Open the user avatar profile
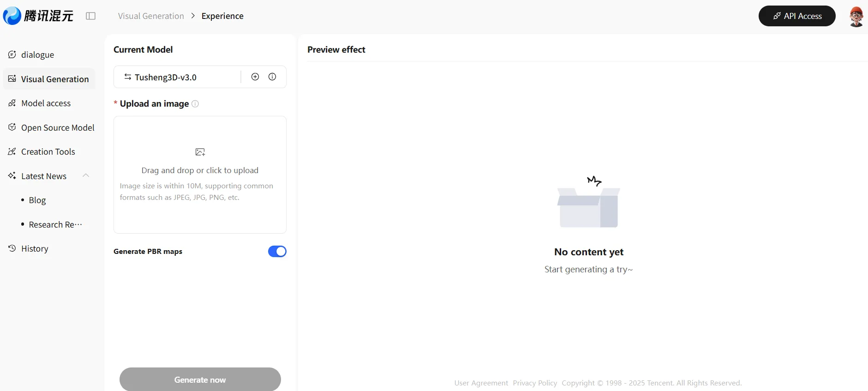This screenshot has width=868, height=391. click(x=856, y=17)
